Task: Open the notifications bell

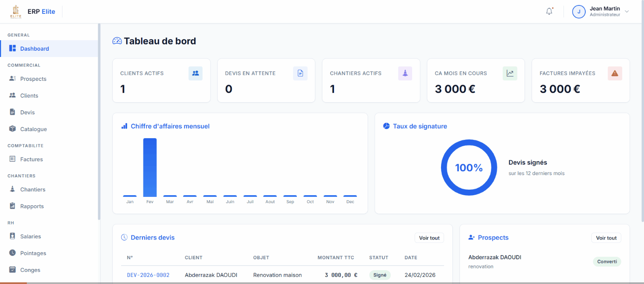Action: click(549, 11)
